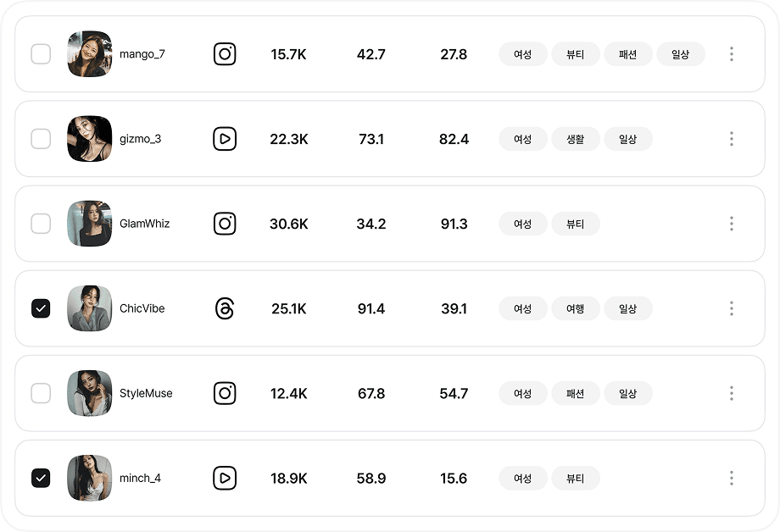The height and width of the screenshot is (532, 780).
Task: Click the 생활 tag on gizmo_3 row
Action: (575, 139)
